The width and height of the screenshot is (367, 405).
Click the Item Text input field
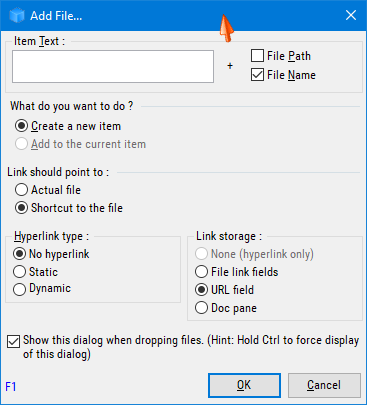[x=113, y=66]
